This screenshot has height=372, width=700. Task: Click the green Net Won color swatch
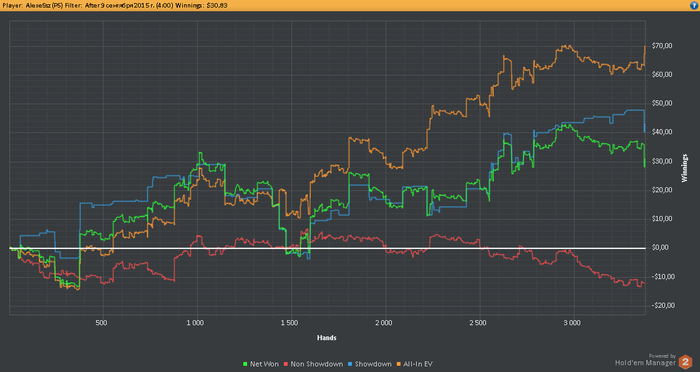245,364
